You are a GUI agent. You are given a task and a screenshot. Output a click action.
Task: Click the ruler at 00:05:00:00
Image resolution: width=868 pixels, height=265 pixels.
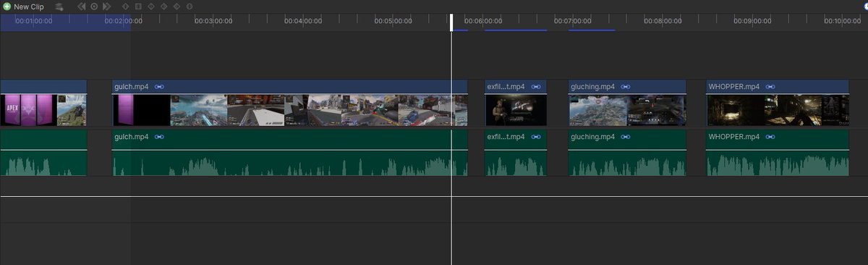pos(393,21)
